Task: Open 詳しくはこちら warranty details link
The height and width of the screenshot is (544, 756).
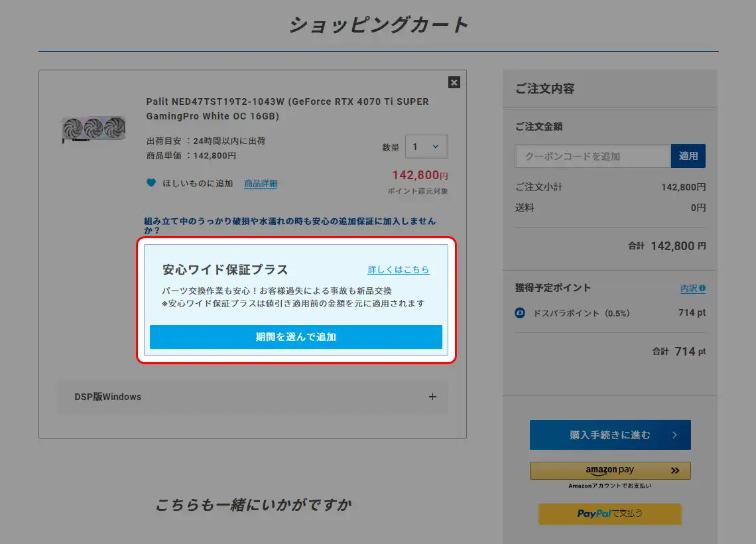Action: click(399, 269)
